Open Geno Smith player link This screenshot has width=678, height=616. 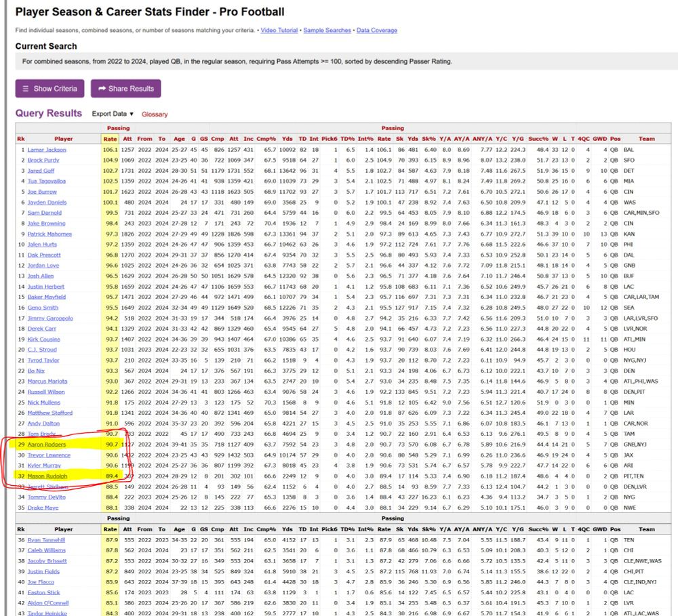[43, 308]
